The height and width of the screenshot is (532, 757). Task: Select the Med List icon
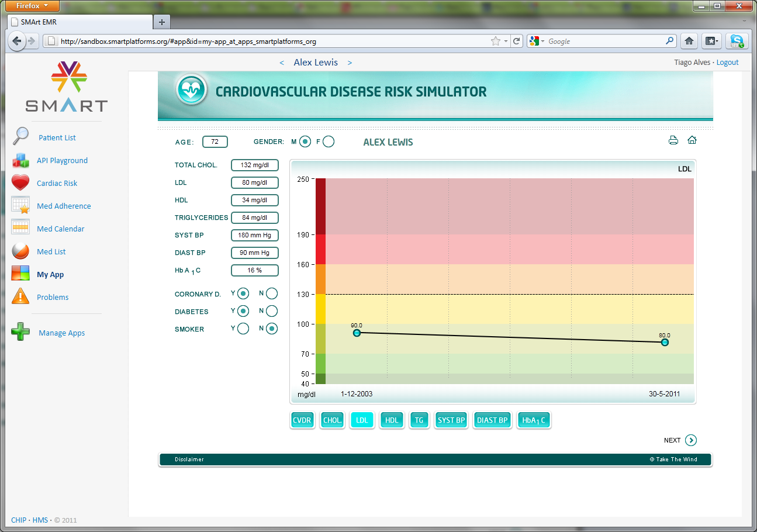(20, 251)
